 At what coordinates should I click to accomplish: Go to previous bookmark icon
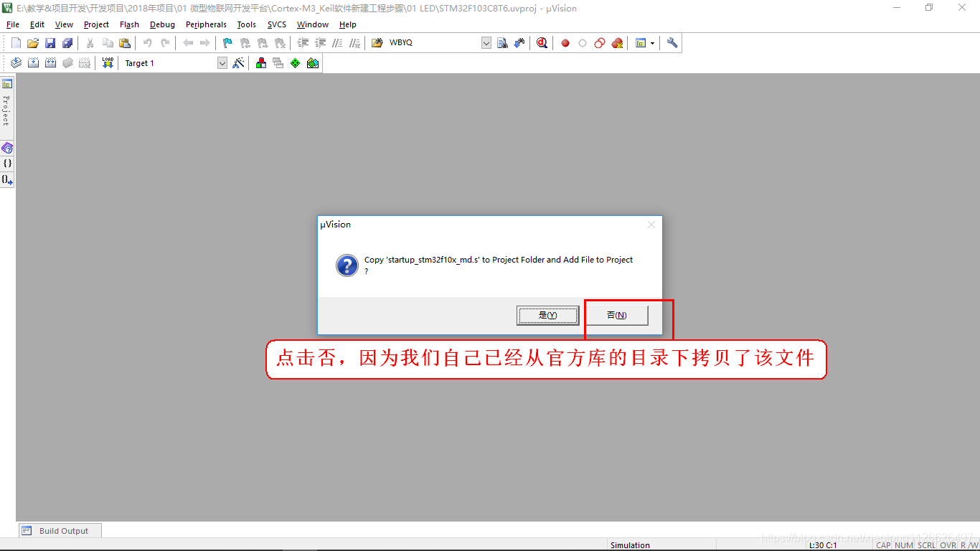(245, 43)
